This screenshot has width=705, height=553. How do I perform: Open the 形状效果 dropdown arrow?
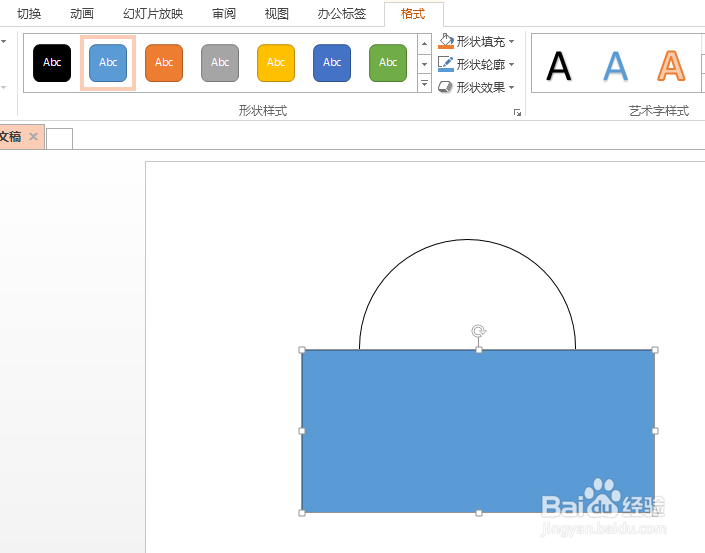point(512,88)
